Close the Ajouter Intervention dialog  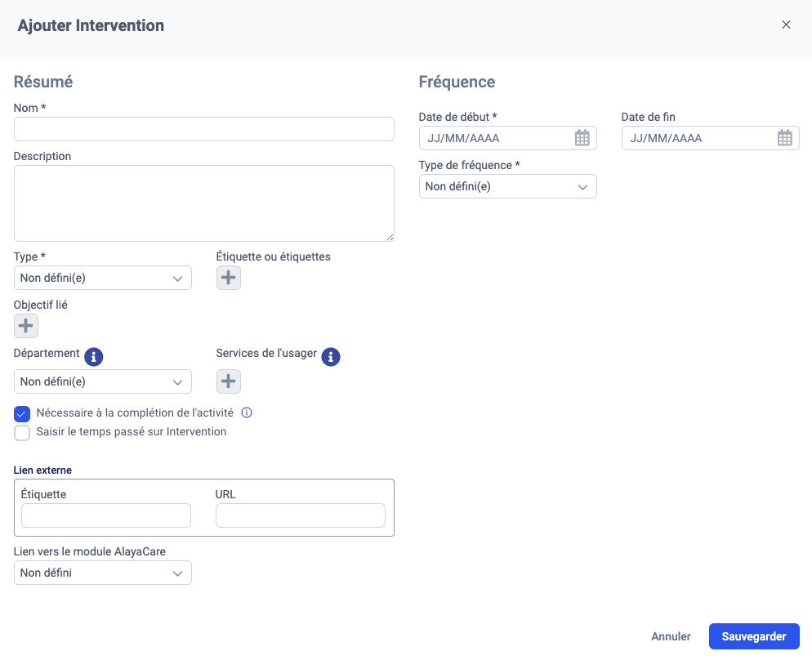tap(786, 25)
